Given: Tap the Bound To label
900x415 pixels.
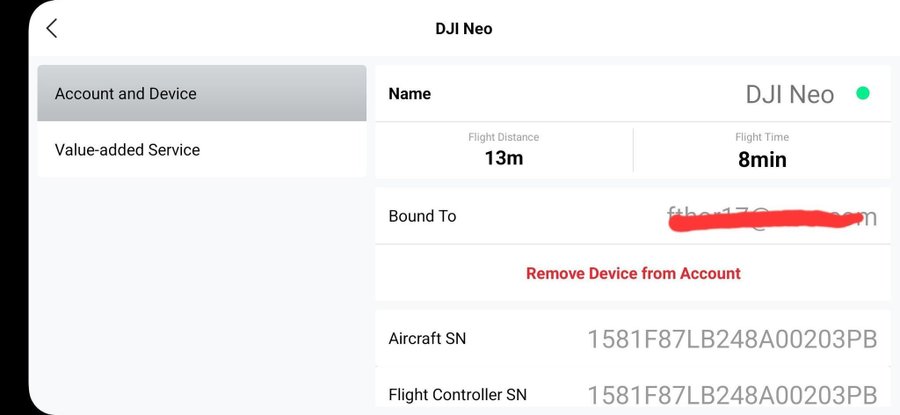Looking at the screenshot, I should [x=422, y=216].
